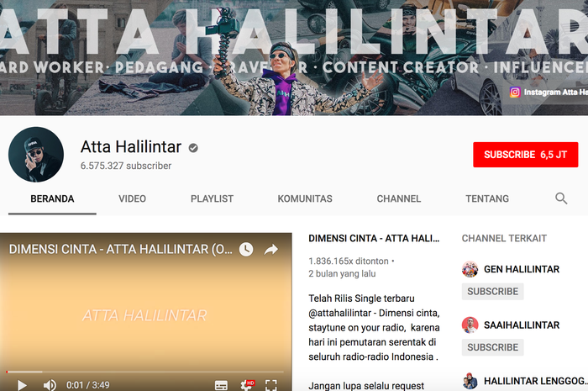Image resolution: width=588 pixels, height=391 pixels.
Task: Click the 1.836.165x ditonton view count
Action: tap(349, 261)
